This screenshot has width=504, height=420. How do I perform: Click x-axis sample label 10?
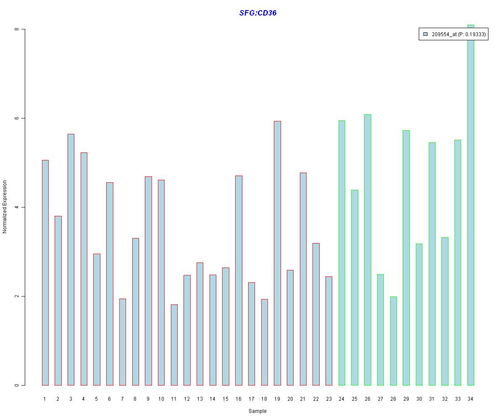pyautogui.click(x=161, y=399)
